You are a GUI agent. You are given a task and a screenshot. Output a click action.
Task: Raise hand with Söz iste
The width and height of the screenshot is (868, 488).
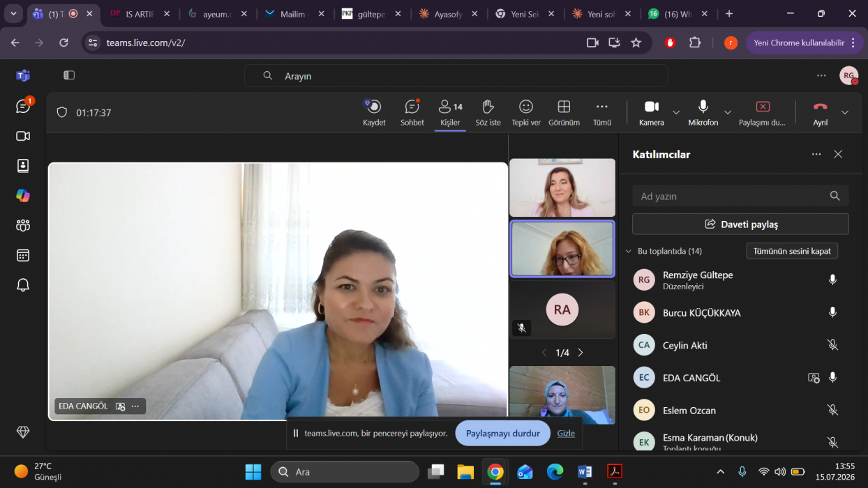click(x=488, y=113)
